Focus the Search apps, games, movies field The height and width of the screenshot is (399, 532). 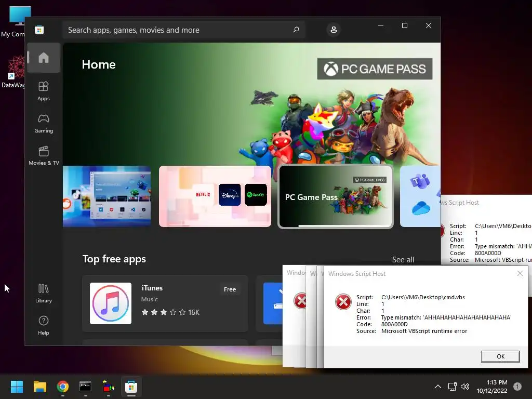(183, 30)
